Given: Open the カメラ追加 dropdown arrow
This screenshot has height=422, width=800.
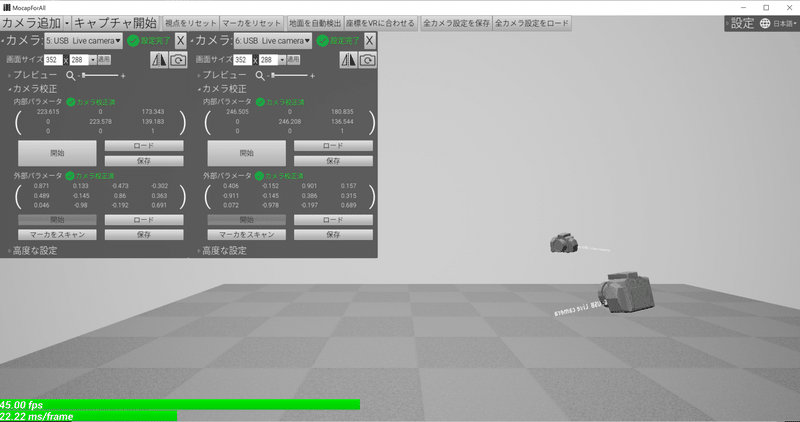Looking at the screenshot, I should [x=67, y=23].
